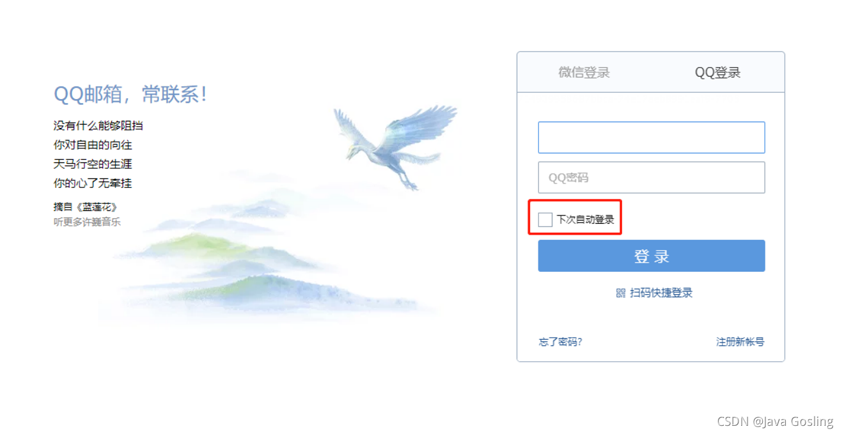Go to 注册新帐号 to register
The width and height of the screenshot is (843, 435).
[x=740, y=341]
